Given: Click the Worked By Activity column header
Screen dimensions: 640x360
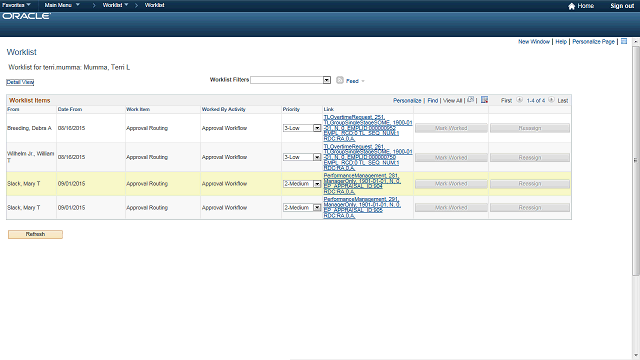Looking at the screenshot, I should coord(224,109).
